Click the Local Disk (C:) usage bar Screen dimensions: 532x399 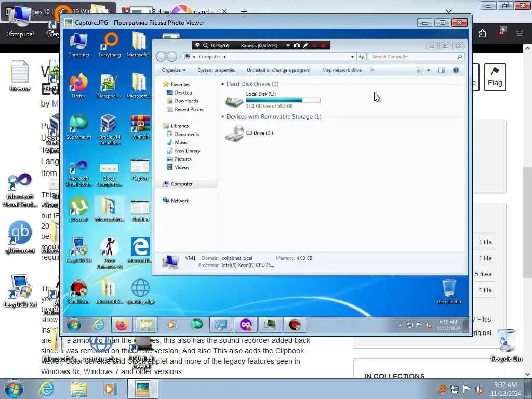283,100
